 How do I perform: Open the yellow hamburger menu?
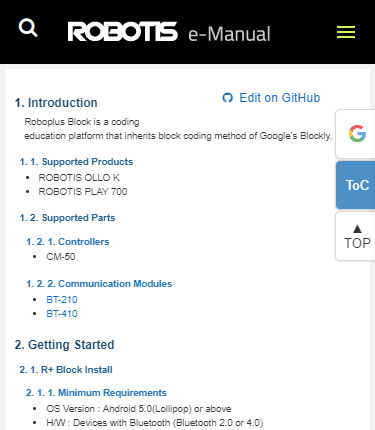pos(346,32)
